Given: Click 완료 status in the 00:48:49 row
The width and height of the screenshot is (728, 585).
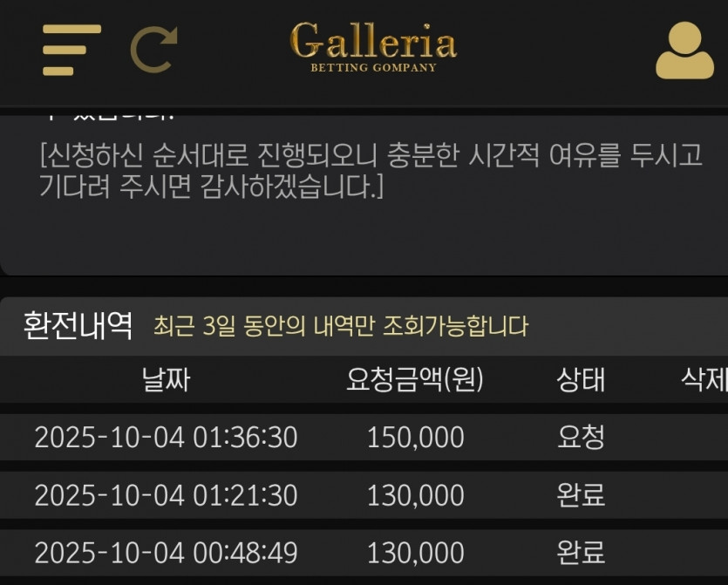Looking at the screenshot, I should point(581,553).
